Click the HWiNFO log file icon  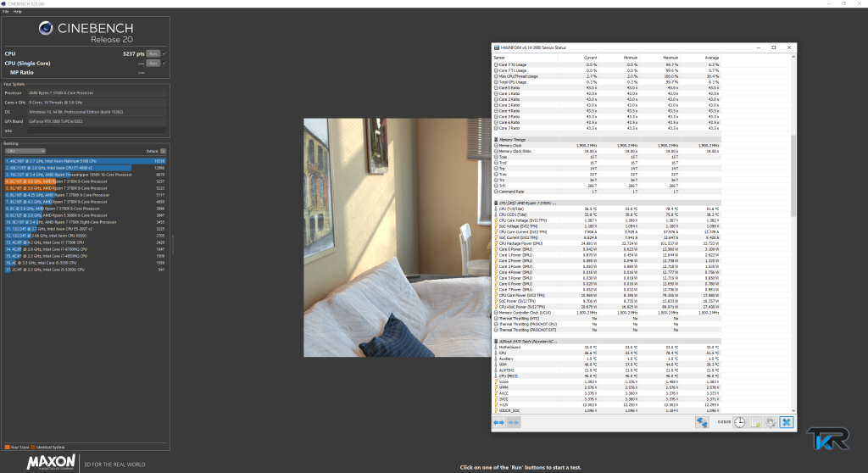[755, 423]
